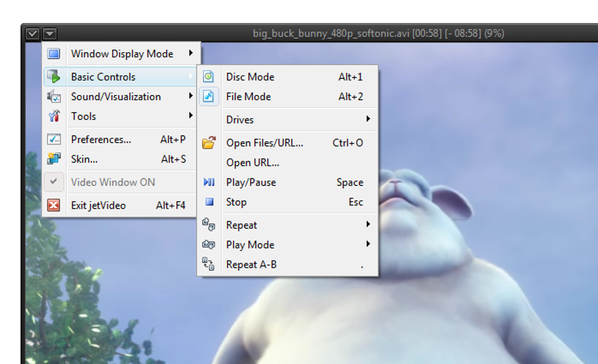Image resolution: width=598 pixels, height=364 pixels.
Task: Select Basic Controls menu entry
Action: click(x=121, y=77)
